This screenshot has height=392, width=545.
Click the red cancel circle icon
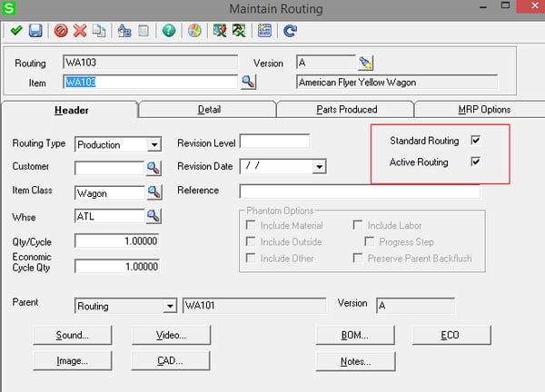click(61, 31)
